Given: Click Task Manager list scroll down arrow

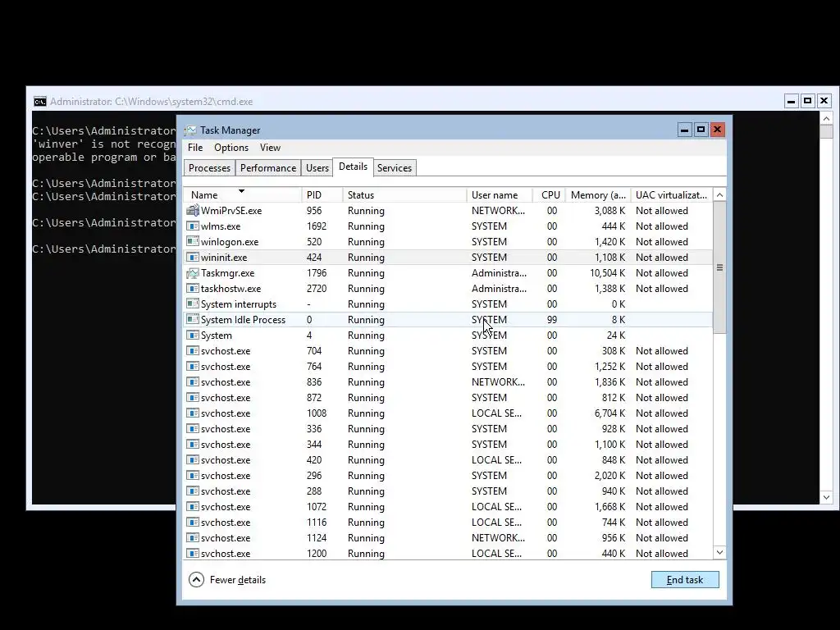Looking at the screenshot, I should click(720, 552).
